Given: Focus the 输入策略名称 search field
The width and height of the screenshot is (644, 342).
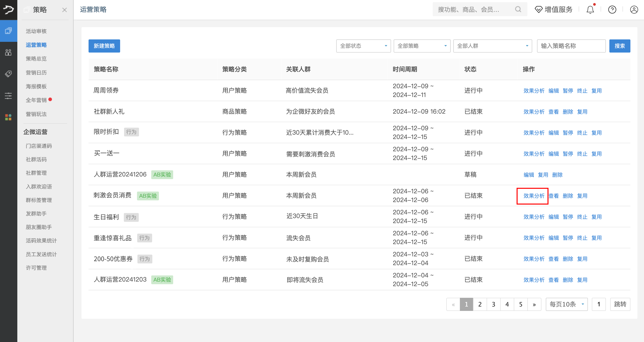Looking at the screenshot, I should point(571,46).
